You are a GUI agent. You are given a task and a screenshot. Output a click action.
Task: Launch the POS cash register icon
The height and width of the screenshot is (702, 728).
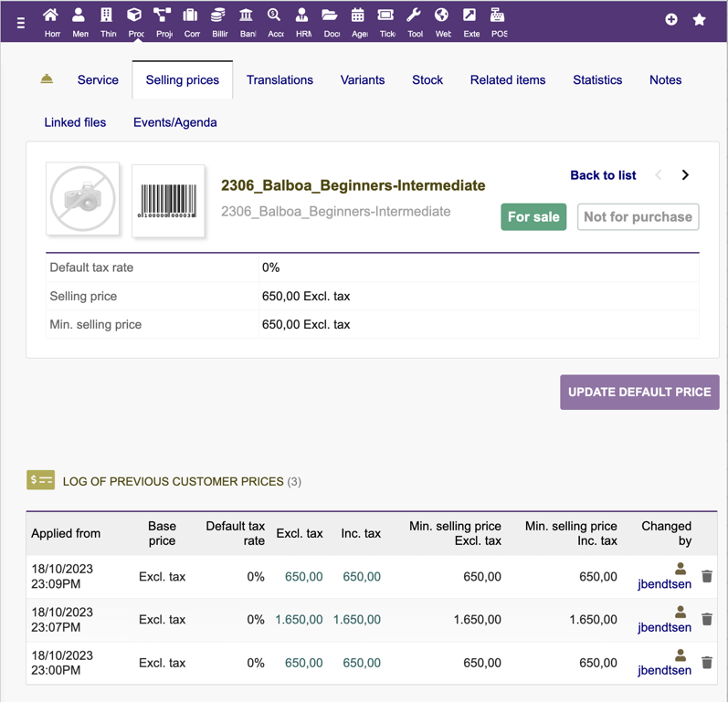coord(498,16)
